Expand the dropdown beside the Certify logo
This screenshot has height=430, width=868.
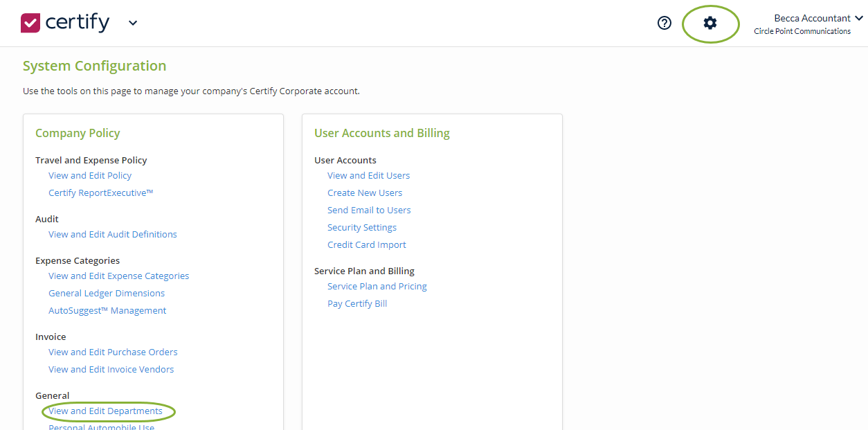(132, 23)
